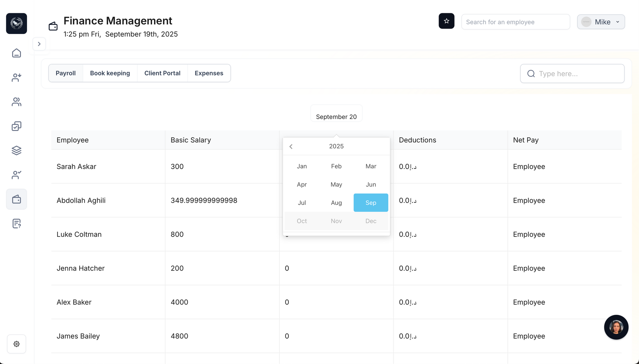Click the stacked layers sidebar icon
This screenshot has height=364, width=639.
point(16,151)
